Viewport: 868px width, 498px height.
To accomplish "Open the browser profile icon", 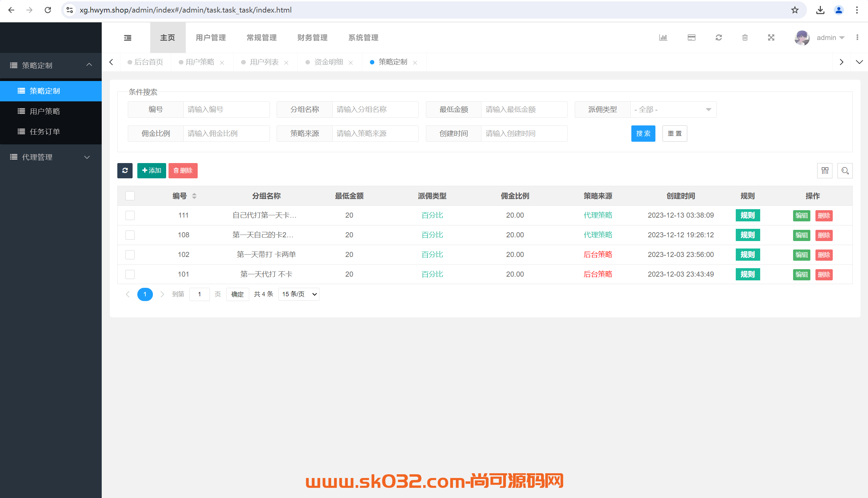I will 839,10.
